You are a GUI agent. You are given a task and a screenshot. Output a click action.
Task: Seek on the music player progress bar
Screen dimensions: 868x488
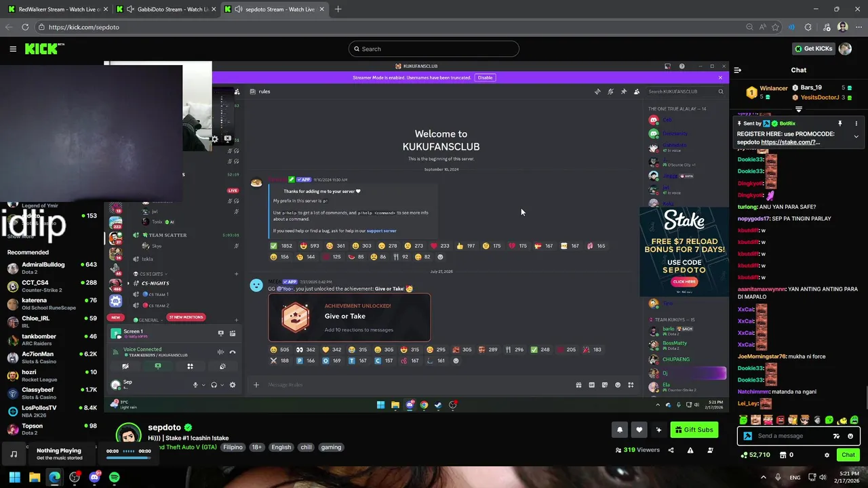tap(129, 458)
